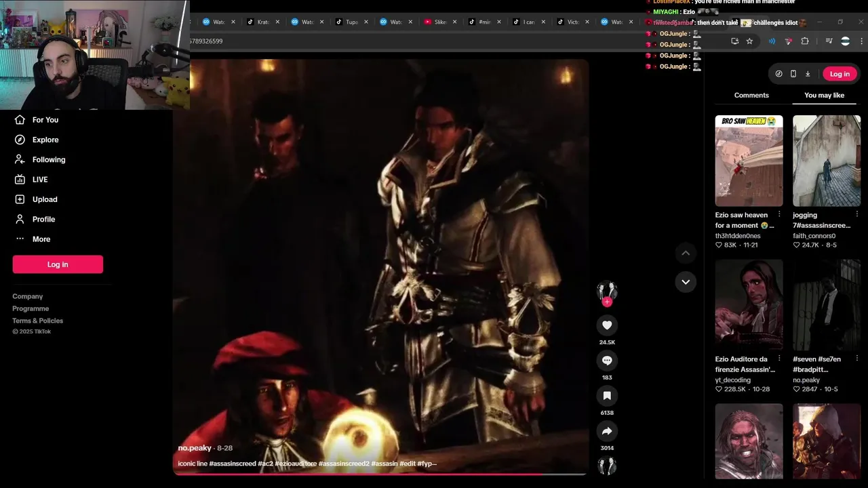
Task: Click no.peaky under the #seven video
Action: pyautogui.click(x=806, y=380)
